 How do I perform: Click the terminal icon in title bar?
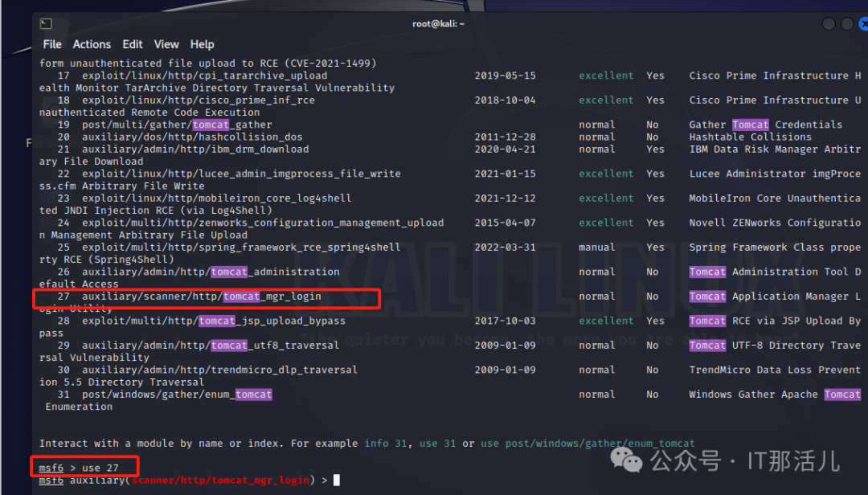46,24
